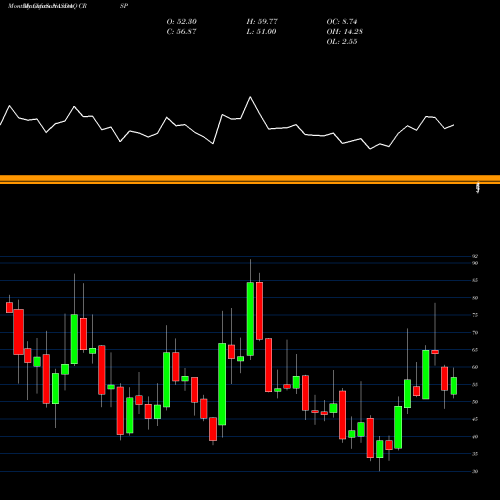Click the price axis label '75'
Viewport: 500px width, 500px height.
click(475, 315)
